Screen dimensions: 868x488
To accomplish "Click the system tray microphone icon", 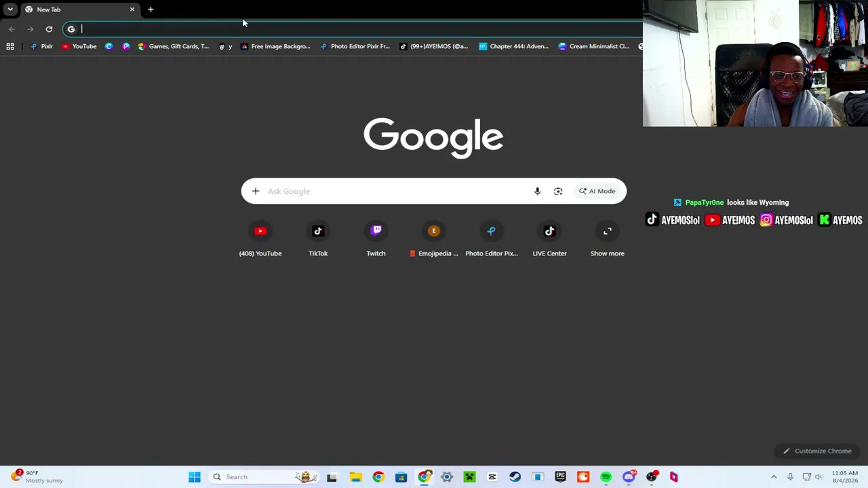I will point(790,477).
